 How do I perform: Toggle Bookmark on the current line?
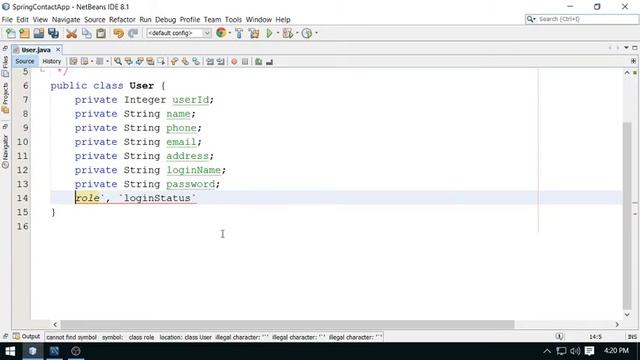196,62
